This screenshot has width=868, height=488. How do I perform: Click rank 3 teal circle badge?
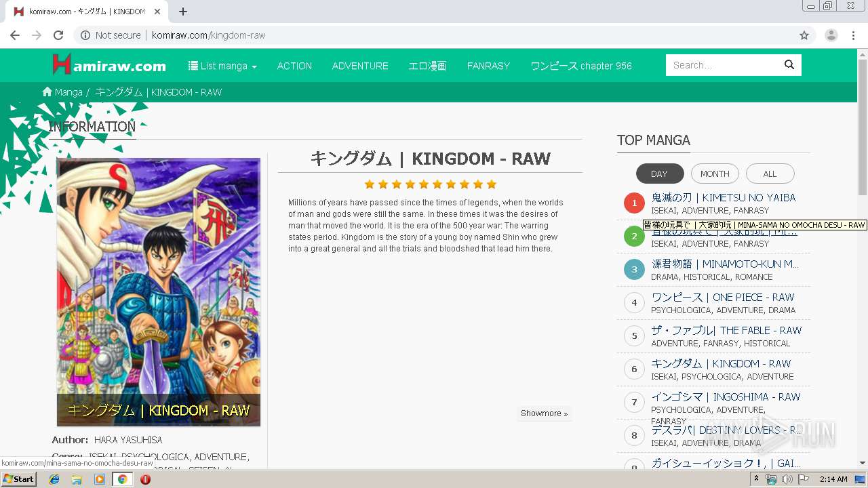click(634, 269)
